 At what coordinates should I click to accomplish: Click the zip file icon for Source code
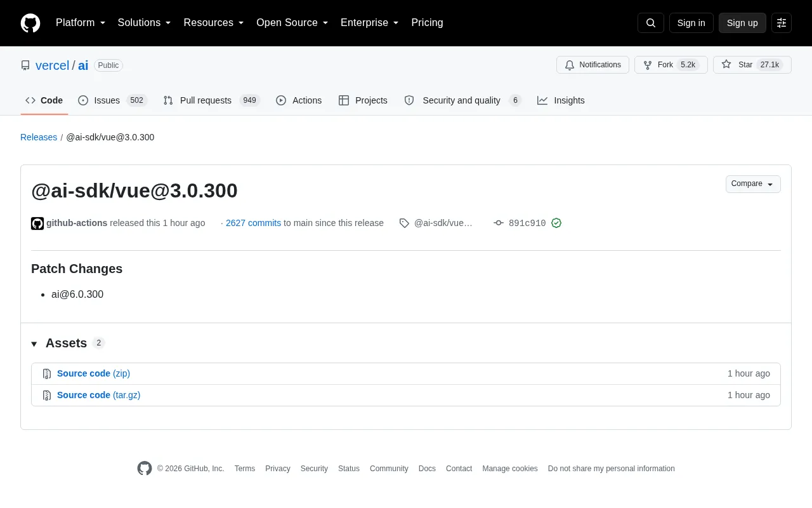[x=47, y=374]
